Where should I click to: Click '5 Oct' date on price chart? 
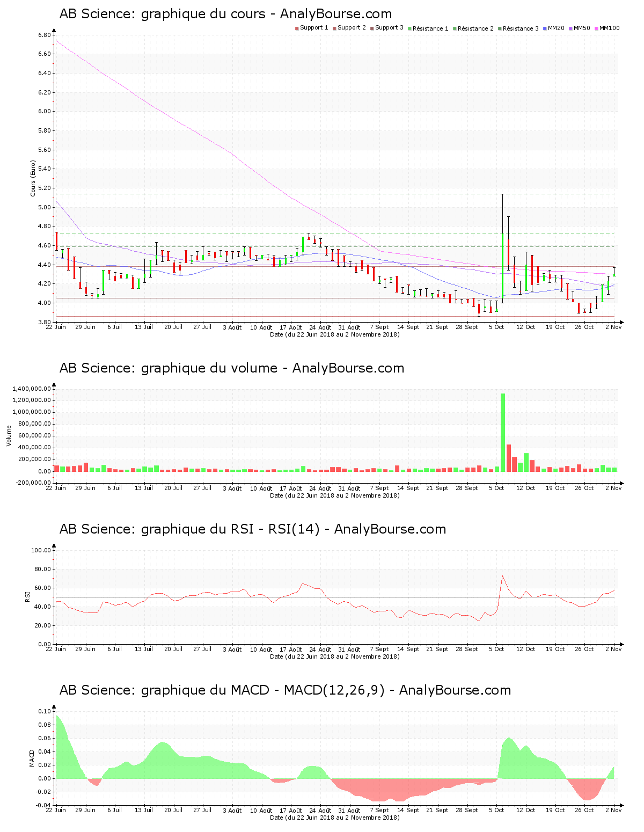coord(496,327)
